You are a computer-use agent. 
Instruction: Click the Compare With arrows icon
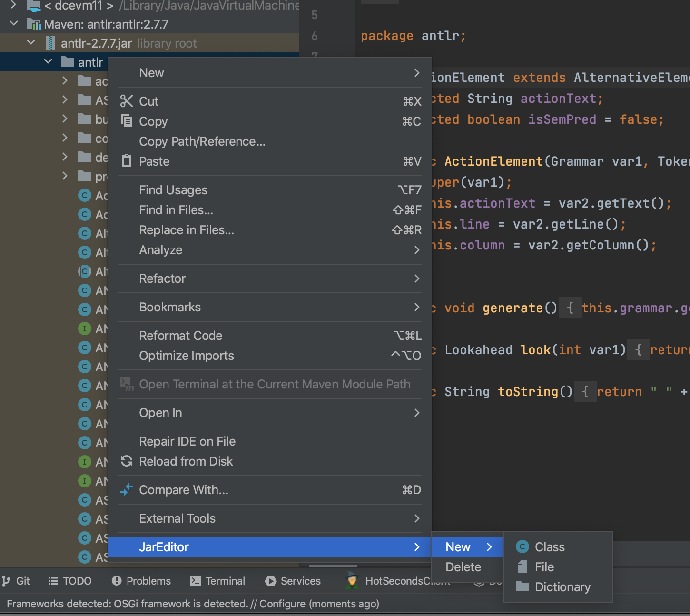(127, 489)
